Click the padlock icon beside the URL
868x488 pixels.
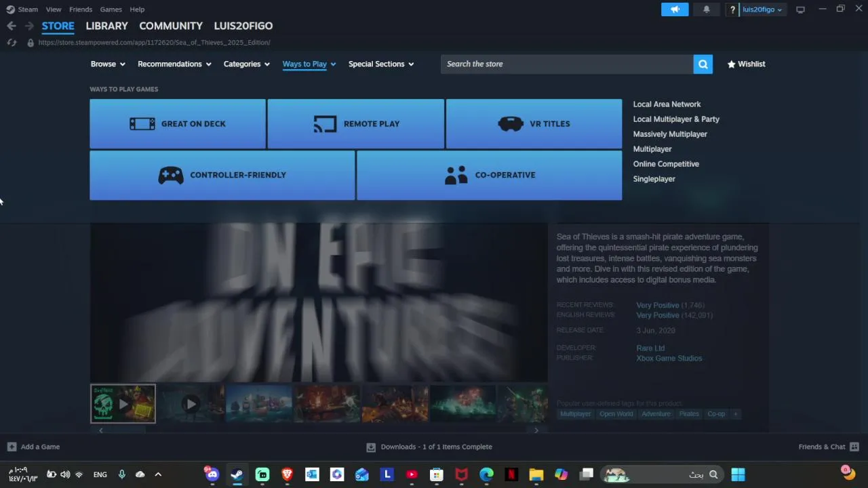pyautogui.click(x=30, y=42)
